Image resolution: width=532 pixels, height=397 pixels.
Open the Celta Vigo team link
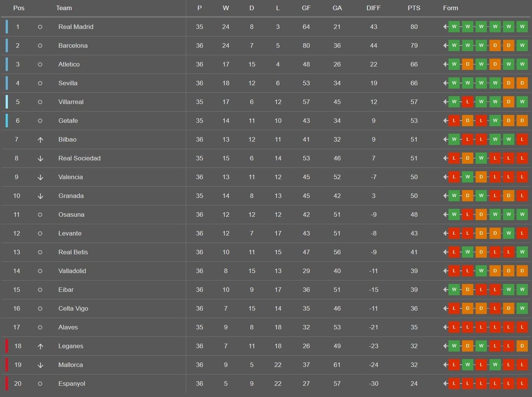(x=73, y=309)
